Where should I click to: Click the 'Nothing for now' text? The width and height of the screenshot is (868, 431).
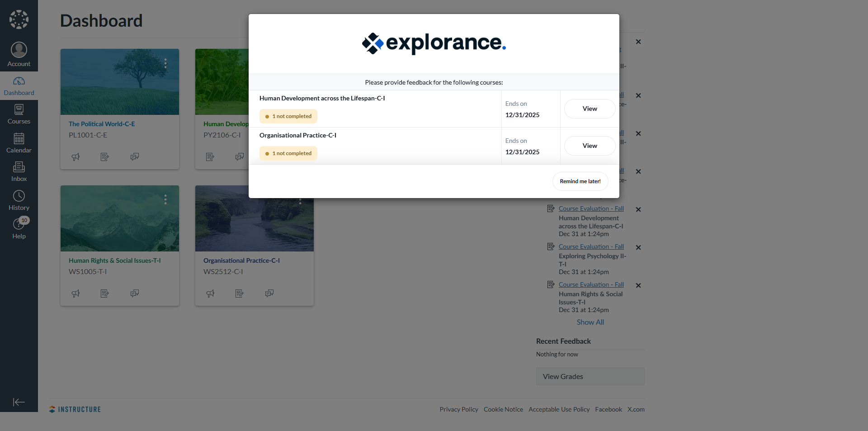[x=557, y=354]
